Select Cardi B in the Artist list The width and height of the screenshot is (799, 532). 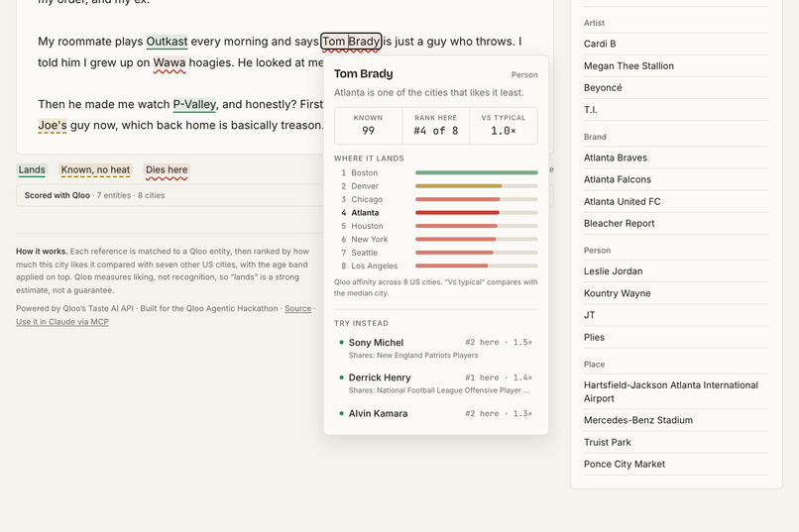click(x=676, y=44)
